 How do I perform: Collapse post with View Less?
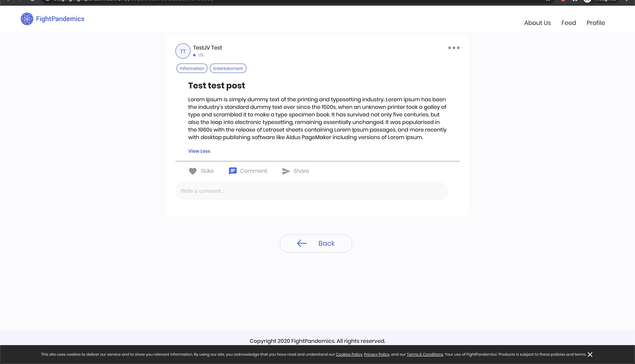[199, 151]
